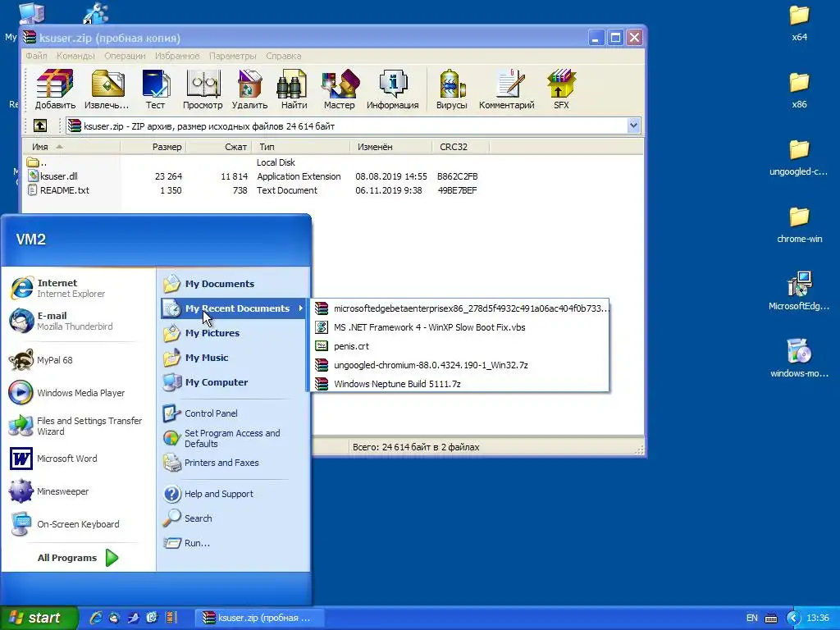The image size is (840, 630).
Task: Sort archive list by Размер column
Action: click(153, 147)
